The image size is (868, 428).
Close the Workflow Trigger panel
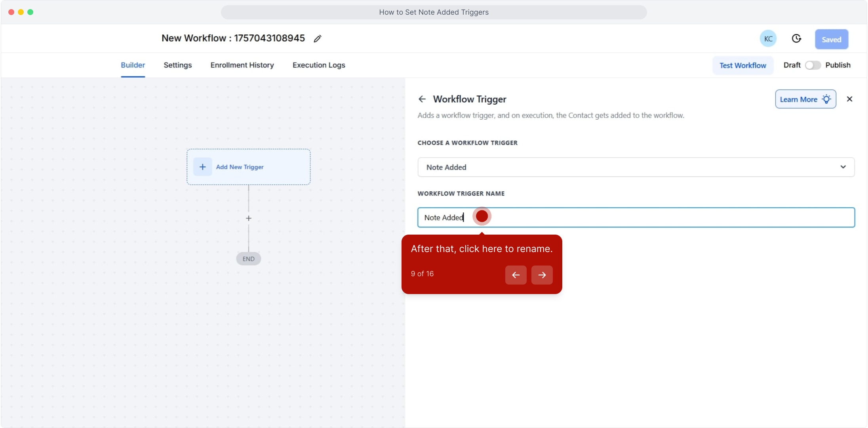[x=849, y=99]
